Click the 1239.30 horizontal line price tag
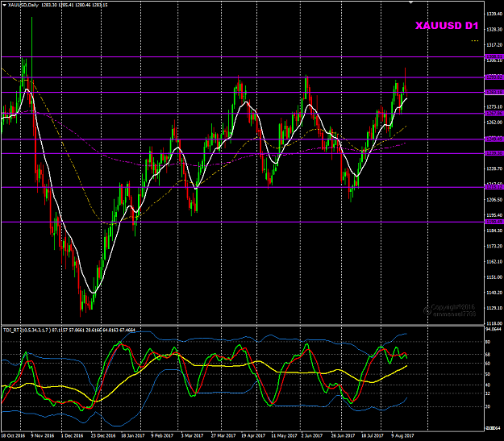 pyautogui.click(x=494, y=153)
